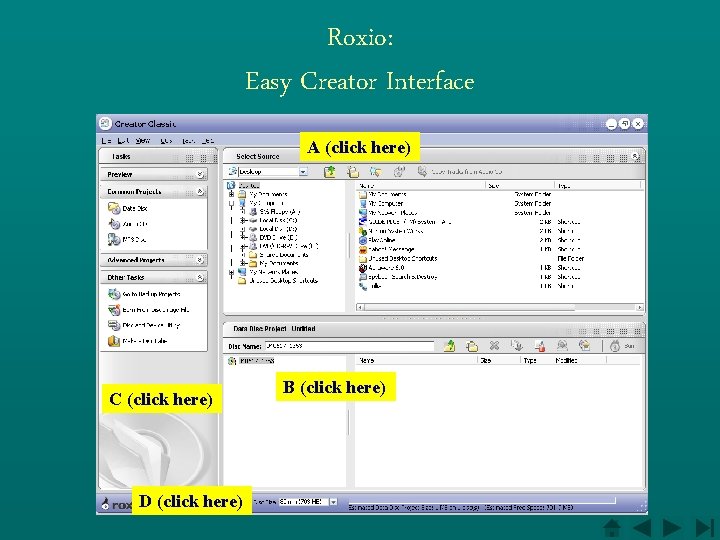Jump to last slide with end arrow
The image size is (720, 540).
click(x=704, y=527)
